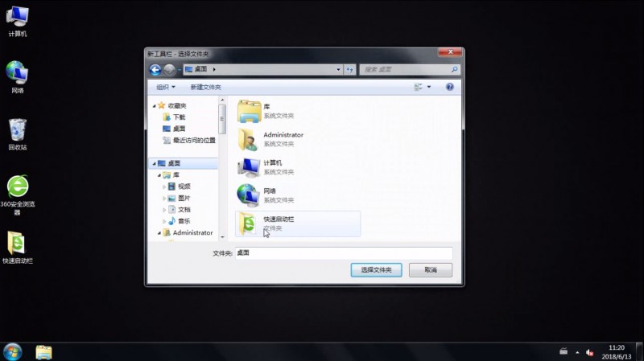Click the back navigation arrow in dialog
Screen dimensions: 644x361
(155, 70)
